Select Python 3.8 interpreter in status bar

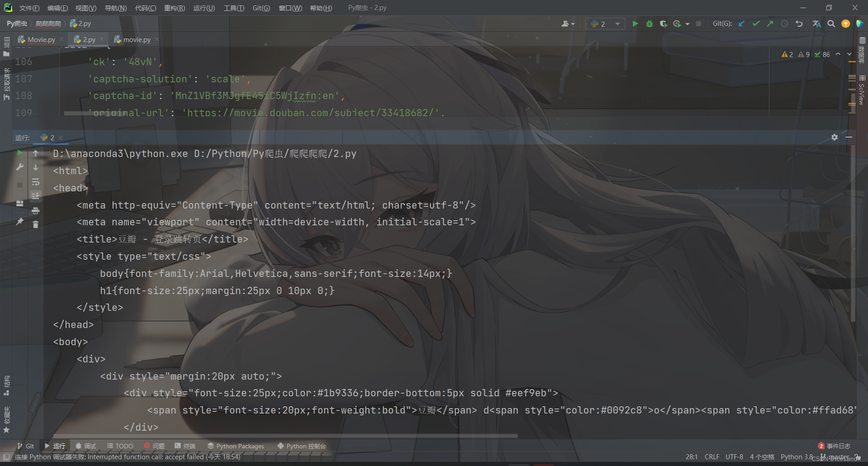(x=797, y=457)
